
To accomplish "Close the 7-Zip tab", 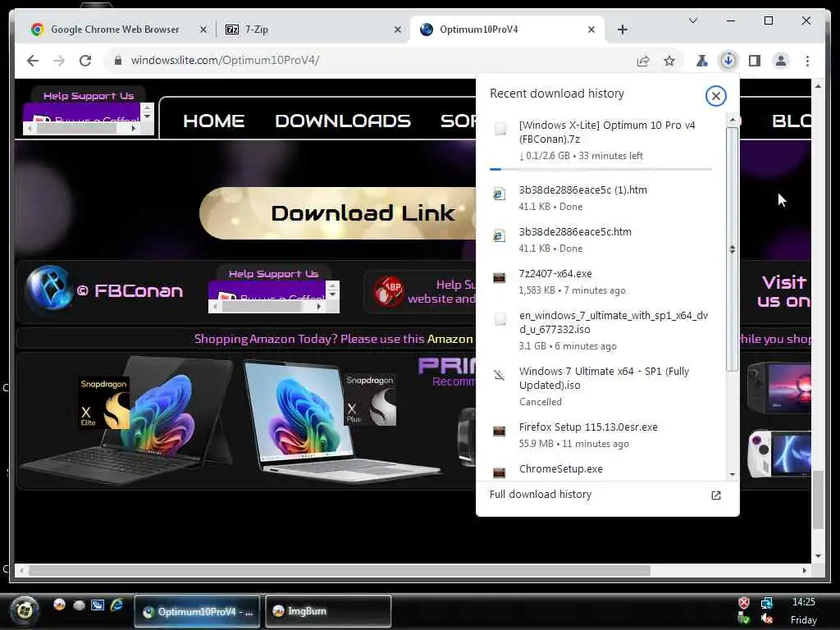I will (398, 30).
